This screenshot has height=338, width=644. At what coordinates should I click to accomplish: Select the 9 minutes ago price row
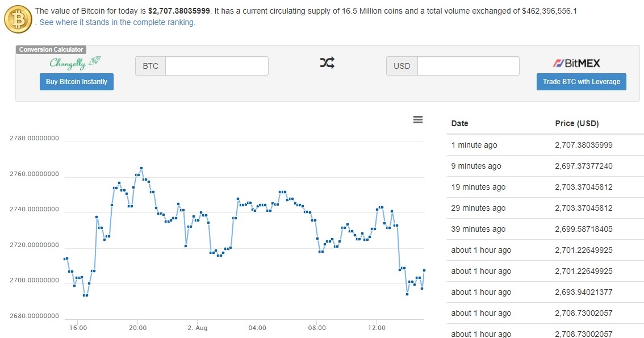545,166
